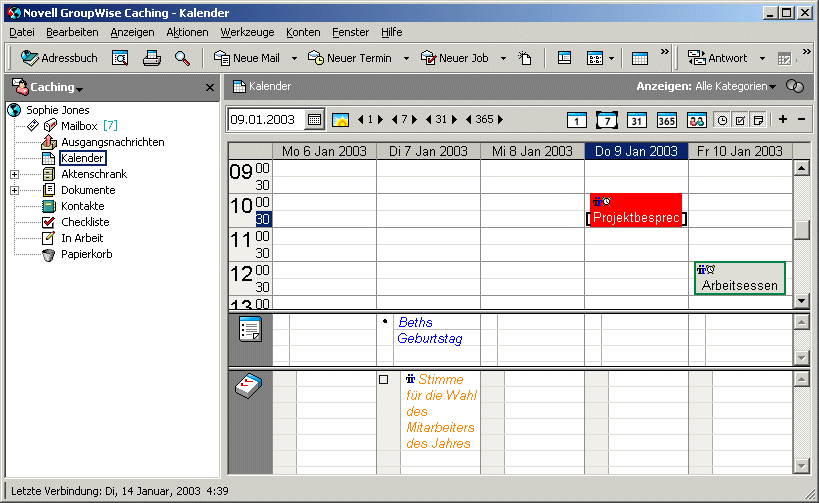This screenshot has width=819, height=503.
Task: Click the Caching mode icon in folder header
Action: (19, 87)
